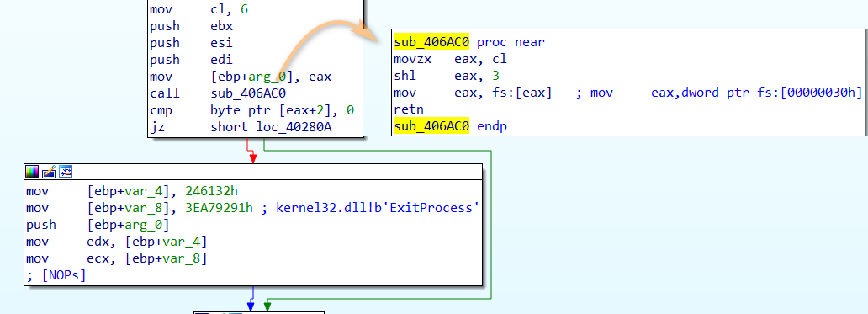This screenshot has width=868, height=314.
Task: Select the 'movzx eax, cl' instruction
Action: (451, 59)
